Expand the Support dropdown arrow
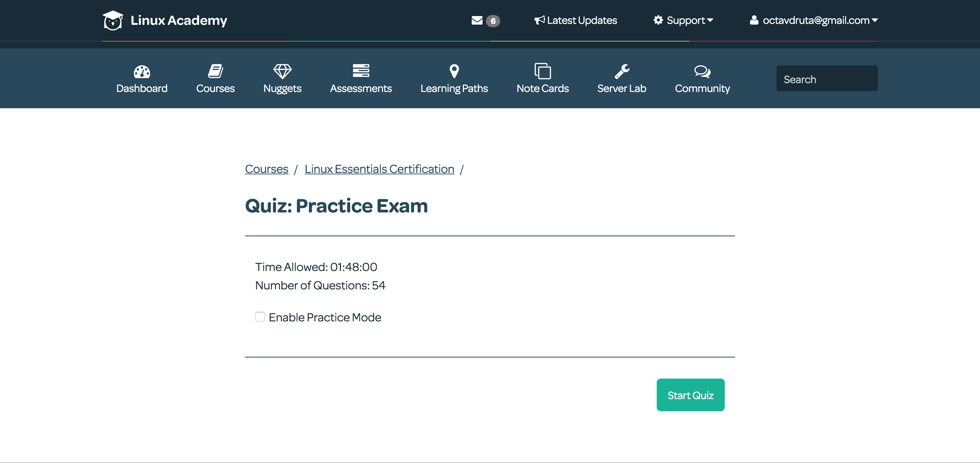The height and width of the screenshot is (463, 980). (x=710, y=20)
